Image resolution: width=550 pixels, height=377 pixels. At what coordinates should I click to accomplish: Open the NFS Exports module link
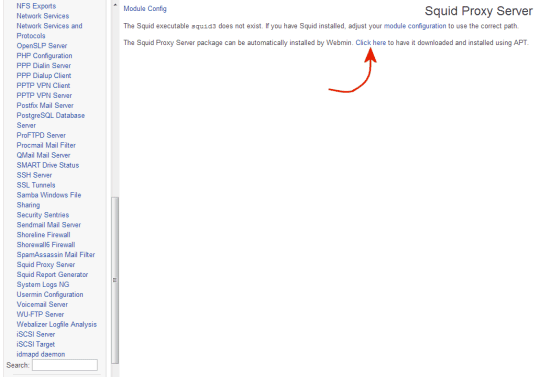click(36, 6)
